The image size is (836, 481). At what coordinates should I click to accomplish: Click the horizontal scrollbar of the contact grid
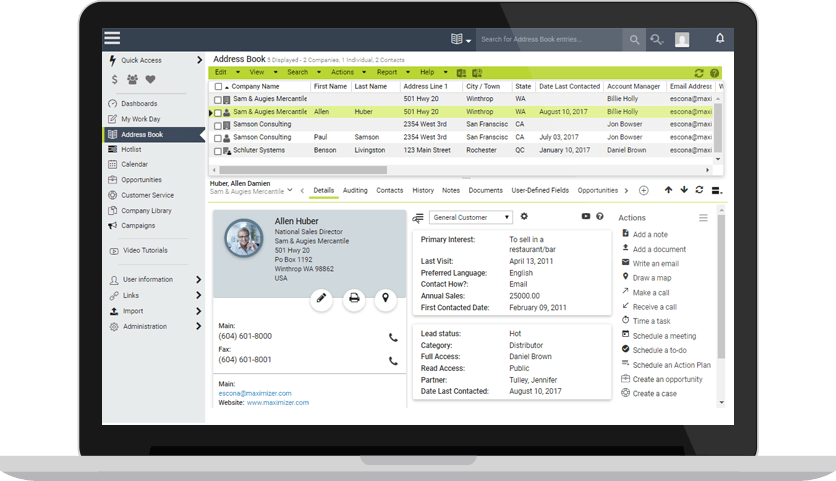point(302,170)
